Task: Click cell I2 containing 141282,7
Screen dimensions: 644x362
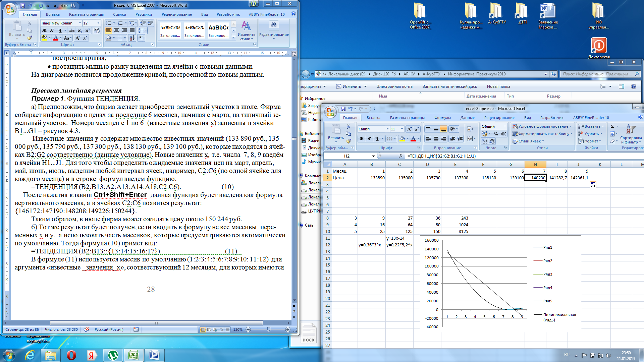Action: click(x=557, y=178)
